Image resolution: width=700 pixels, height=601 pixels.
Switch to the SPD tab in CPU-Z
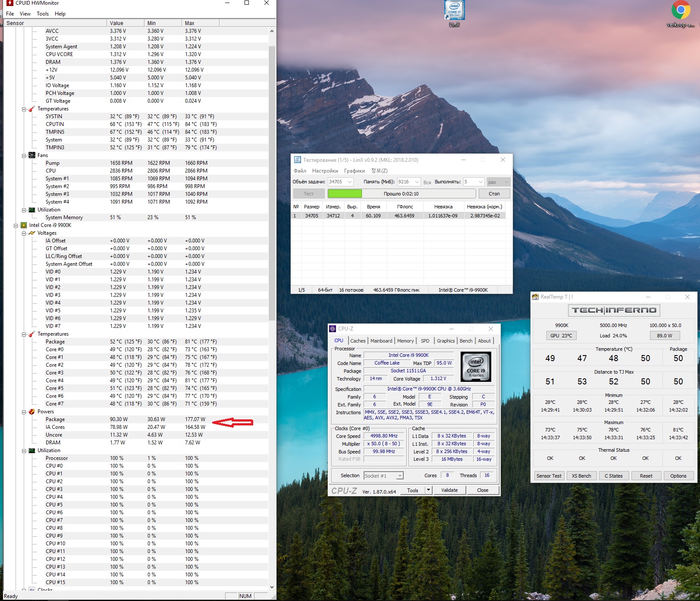tap(425, 341)
